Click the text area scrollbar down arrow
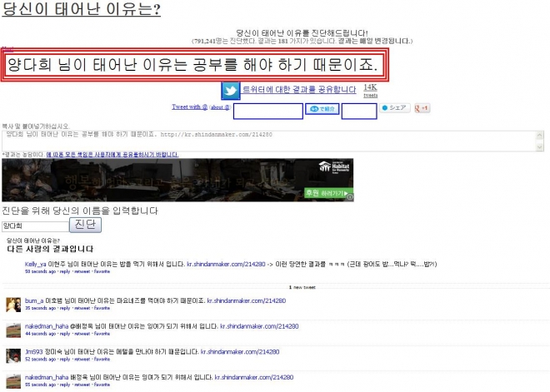Screen dimensions: 550x392 coord(540,147)
